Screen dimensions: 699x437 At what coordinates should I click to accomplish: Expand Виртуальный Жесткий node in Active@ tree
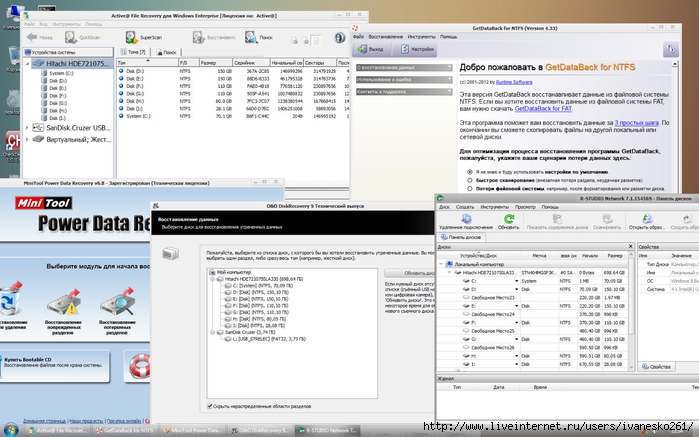pos(27,140)
